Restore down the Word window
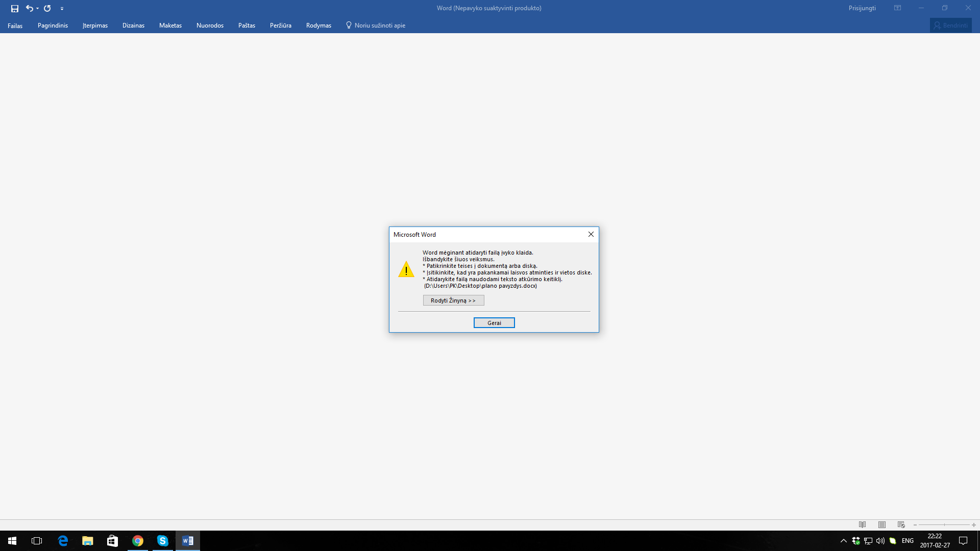 click(x=945, y=8)
